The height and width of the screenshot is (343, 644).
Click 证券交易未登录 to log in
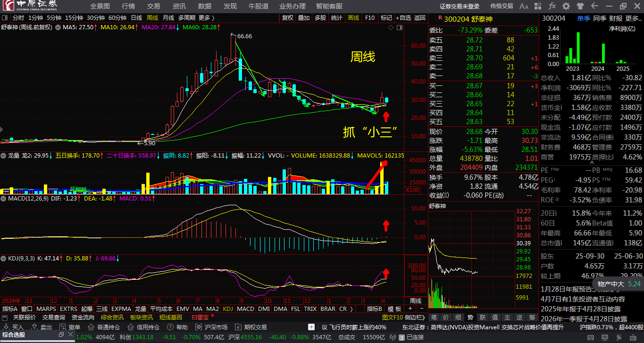click(x=460, y=6)
